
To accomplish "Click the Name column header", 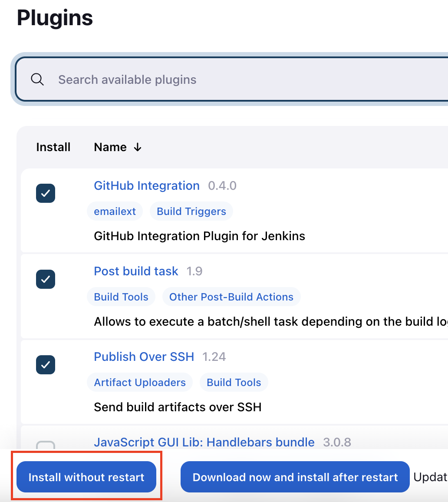I will [x=110, y=147].
